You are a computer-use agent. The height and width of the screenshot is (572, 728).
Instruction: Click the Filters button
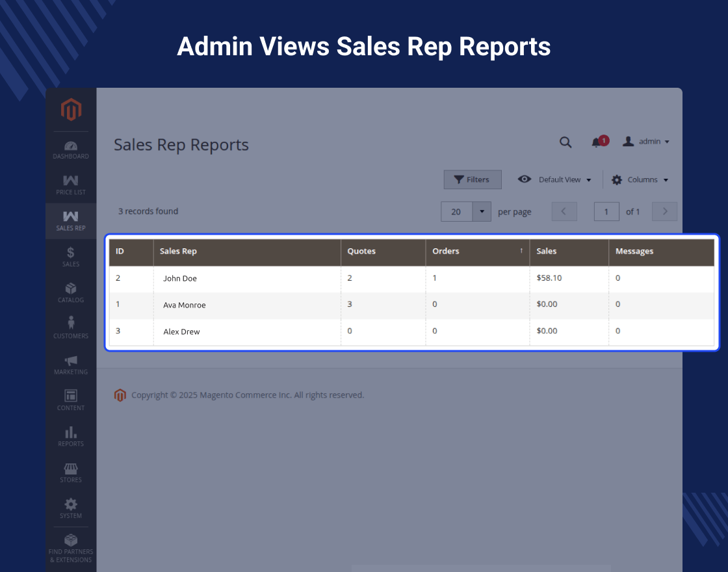[472, 179]
